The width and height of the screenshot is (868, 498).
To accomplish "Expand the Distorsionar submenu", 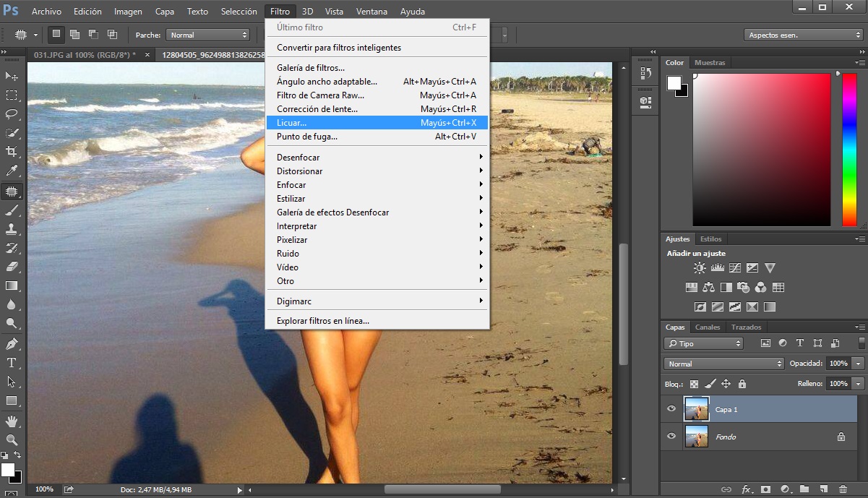I will coord(377,171).
